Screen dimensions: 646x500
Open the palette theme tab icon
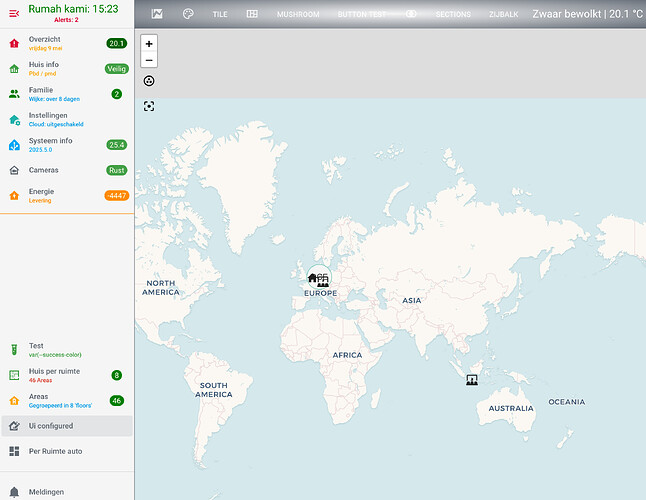click(187, 14)
